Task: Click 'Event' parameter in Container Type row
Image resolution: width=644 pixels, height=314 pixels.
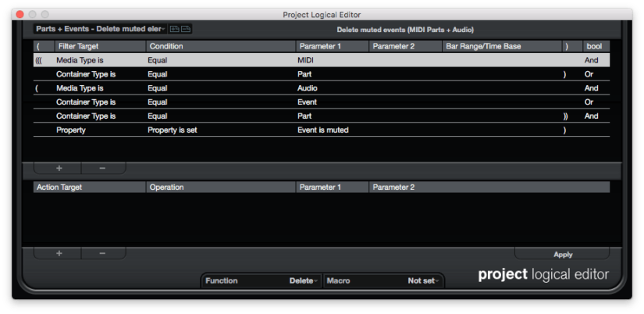Action: [x=307, y=102]
